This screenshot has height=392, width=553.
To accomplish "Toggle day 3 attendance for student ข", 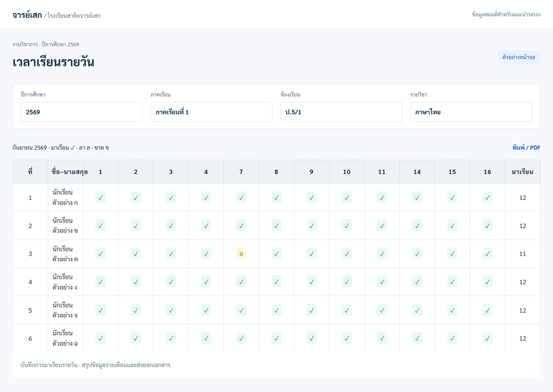I will point(171,226).
